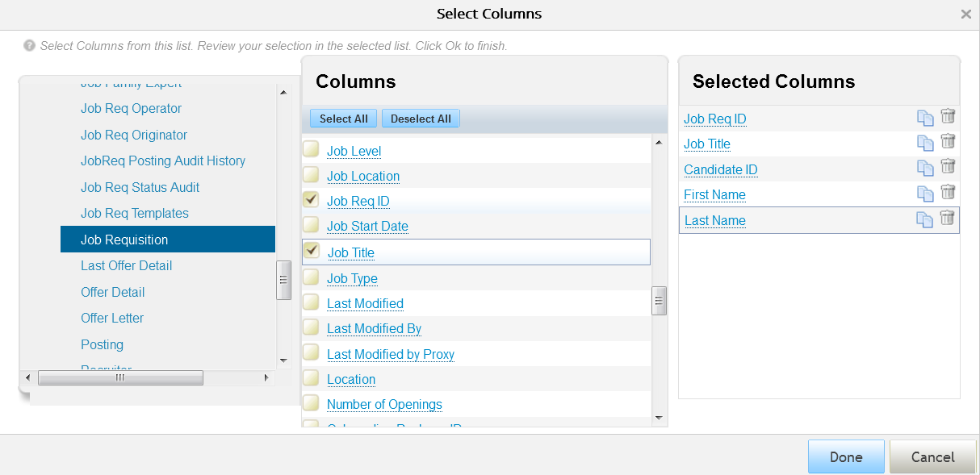Image resolution: width=980 pixels, height=475 pixels.
Task: Click the Deselect All button
Action: pyautogui.click(x=421, y=118)
